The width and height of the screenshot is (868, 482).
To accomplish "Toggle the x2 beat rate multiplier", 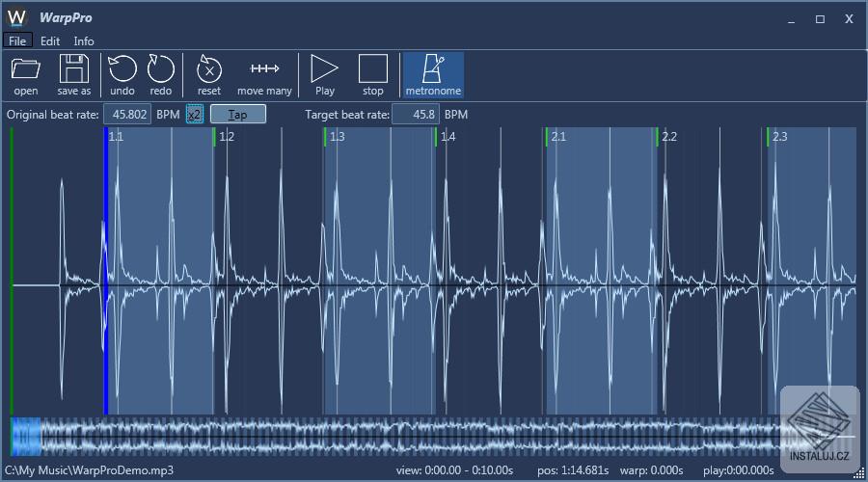I will tap(194, 115).
